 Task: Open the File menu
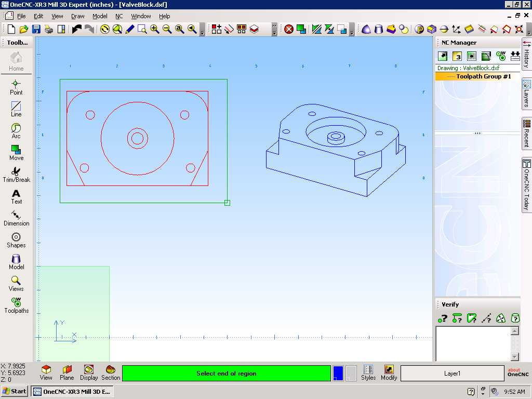tap(21, 16)
